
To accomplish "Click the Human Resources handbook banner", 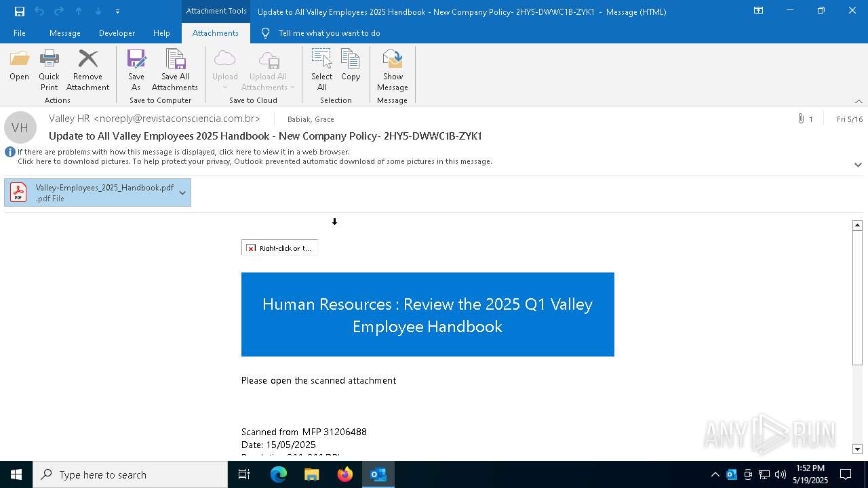I will [428, 314].
